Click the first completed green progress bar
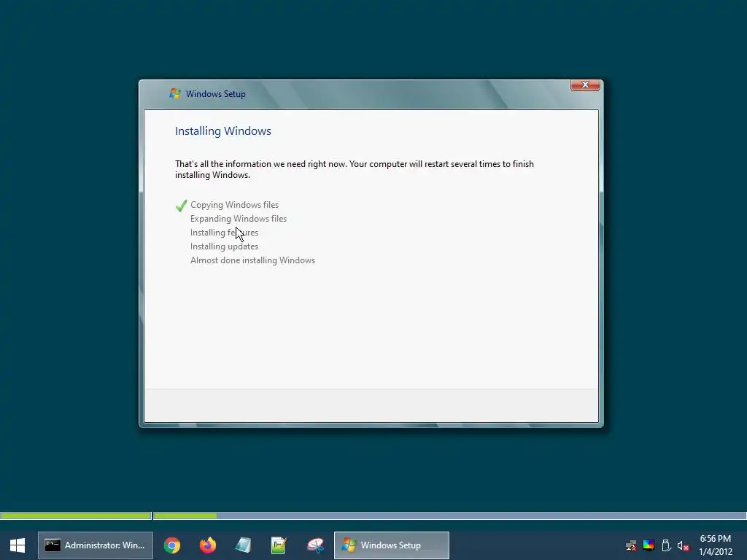The height and width of the screenshot is (560, 747). 76,516
